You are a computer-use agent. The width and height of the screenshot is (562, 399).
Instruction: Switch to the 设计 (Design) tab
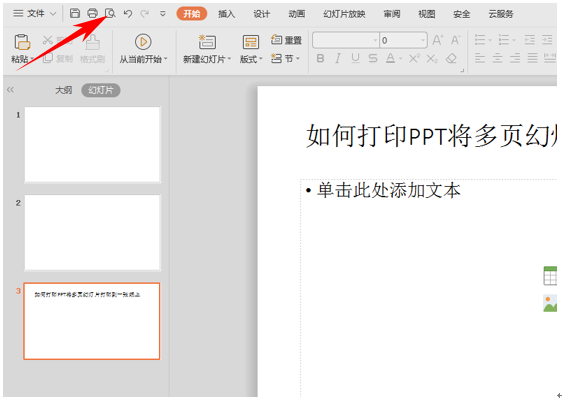coord(262,14)
